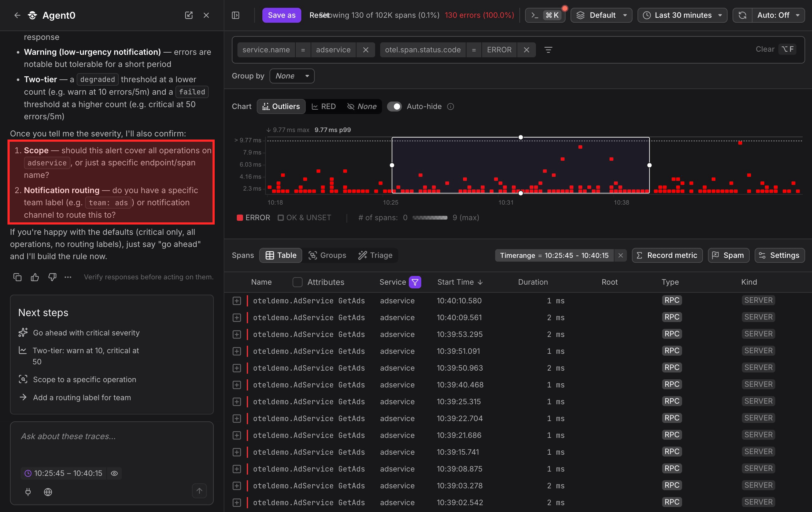The image size is (812, 512).
Task: Click the Record metric button
Action: (x=667, y=255)
